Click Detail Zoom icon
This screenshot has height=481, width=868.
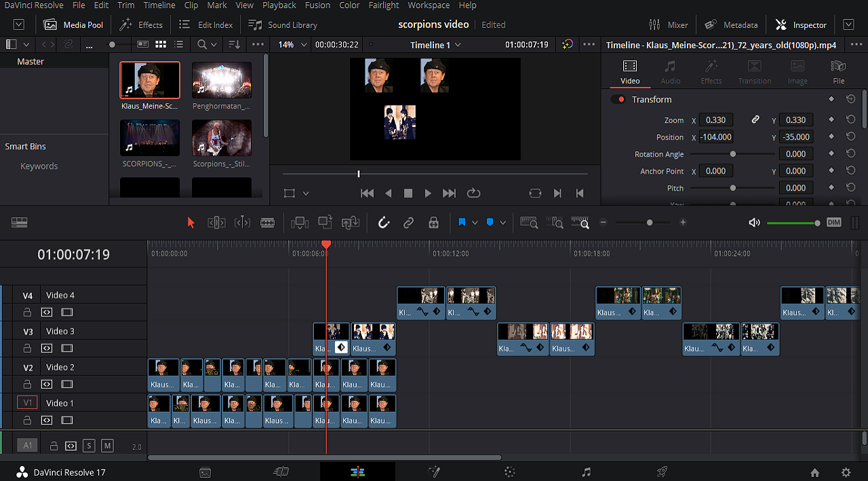tap(555, 223)
